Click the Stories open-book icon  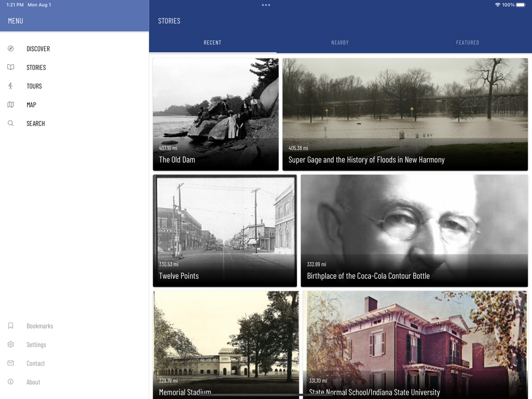click(x=11, y=67)
